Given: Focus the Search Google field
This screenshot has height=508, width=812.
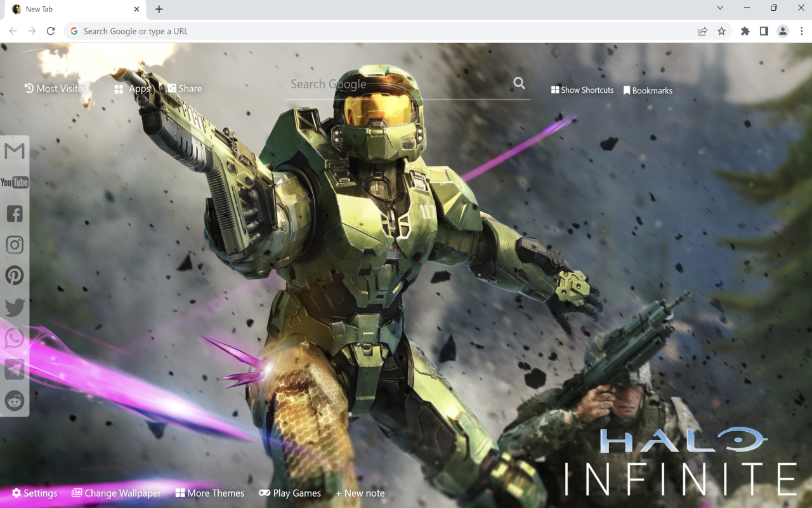Looking at the screenshot, I should [398, 84].
